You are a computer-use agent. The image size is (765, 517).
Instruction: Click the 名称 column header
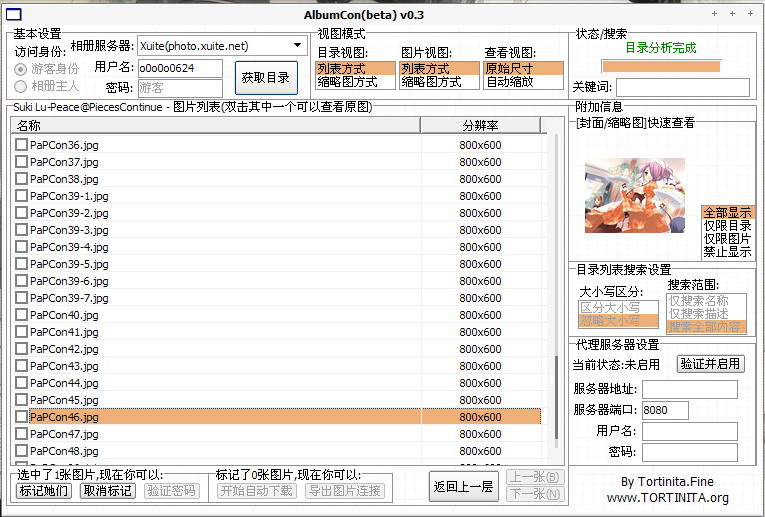[x=215, y=125]
